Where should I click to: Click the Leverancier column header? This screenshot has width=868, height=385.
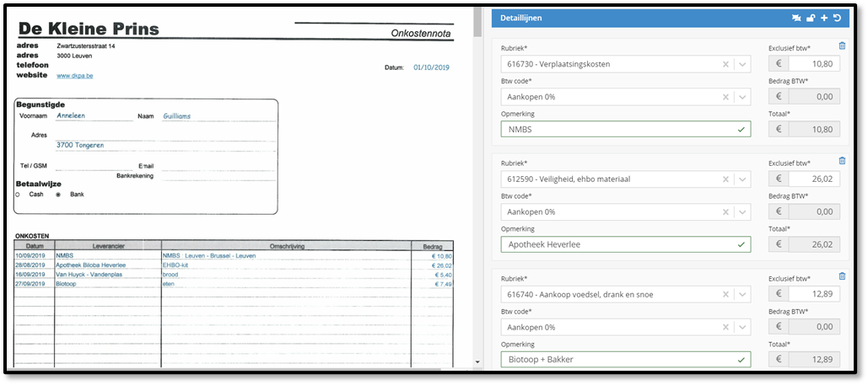(107, 246)
